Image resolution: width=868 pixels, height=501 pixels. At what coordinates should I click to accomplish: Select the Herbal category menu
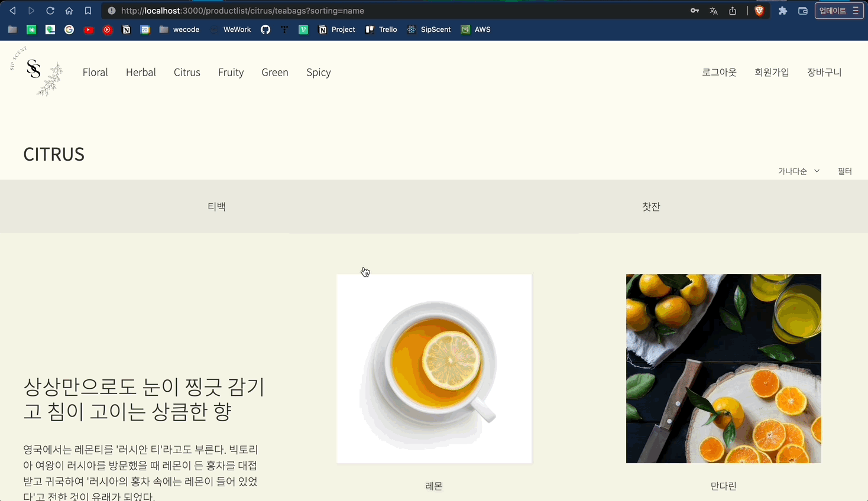tap(141, 72)
